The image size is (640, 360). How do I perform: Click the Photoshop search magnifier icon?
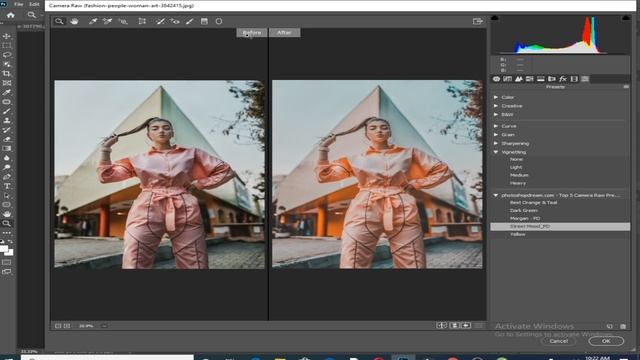point(31,15)
